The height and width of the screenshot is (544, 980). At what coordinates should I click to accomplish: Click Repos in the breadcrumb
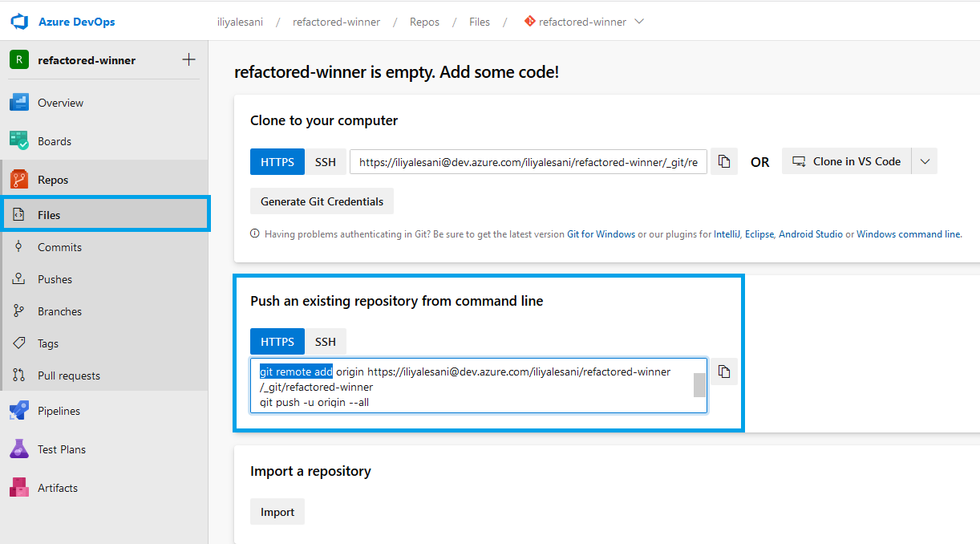tap(425, 22)
